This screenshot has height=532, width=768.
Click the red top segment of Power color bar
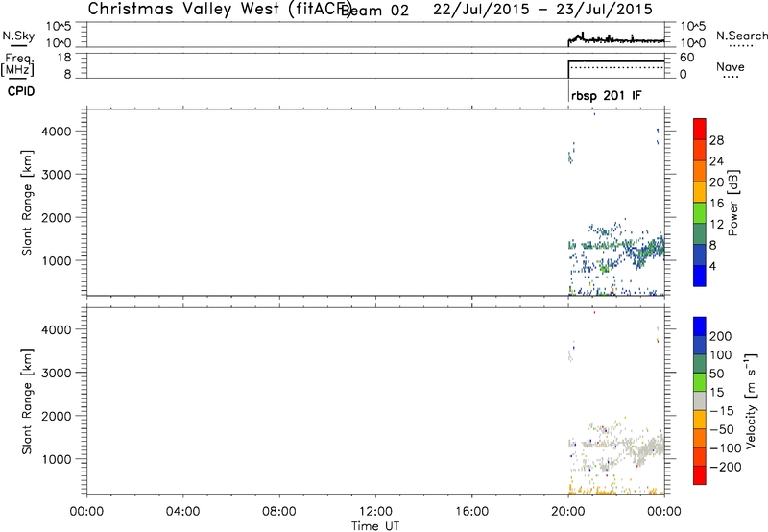pyautogui.click(x=700, y=129)
